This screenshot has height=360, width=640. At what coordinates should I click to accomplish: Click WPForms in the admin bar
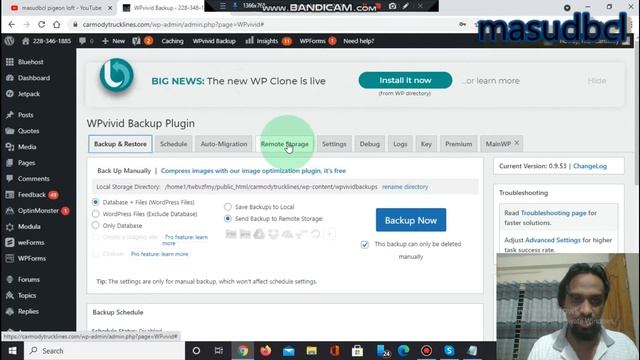pyautogui.click(x=317, y=41)
